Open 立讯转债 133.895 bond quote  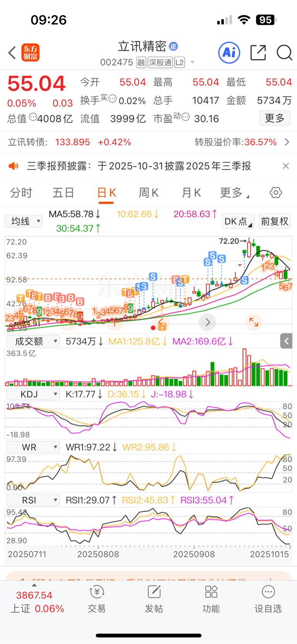(x=70, y=142)
